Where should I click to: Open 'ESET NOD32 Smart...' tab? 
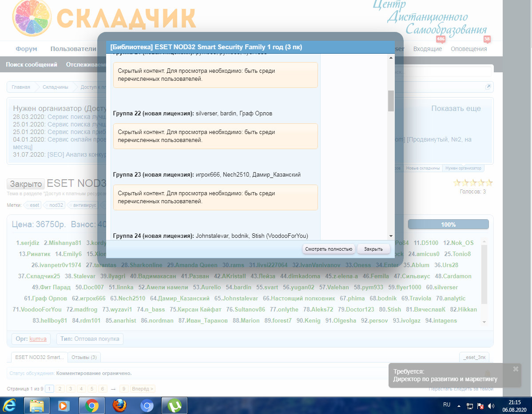tap(40, 357)
